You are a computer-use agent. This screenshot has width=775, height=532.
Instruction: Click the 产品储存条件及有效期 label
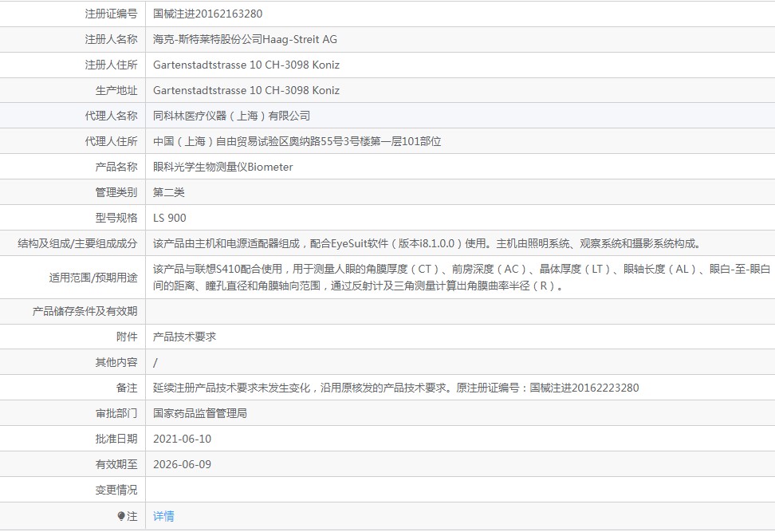[85, 312]
